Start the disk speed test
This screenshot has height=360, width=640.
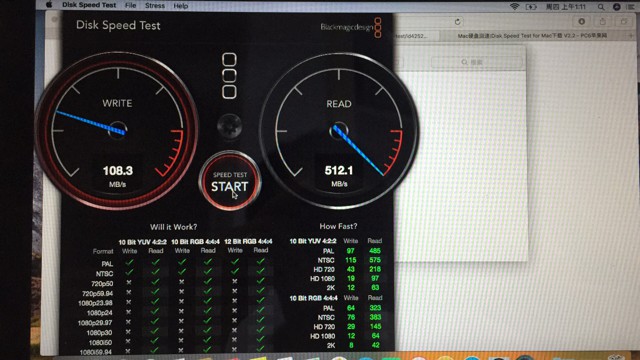[x=229, y=181]
